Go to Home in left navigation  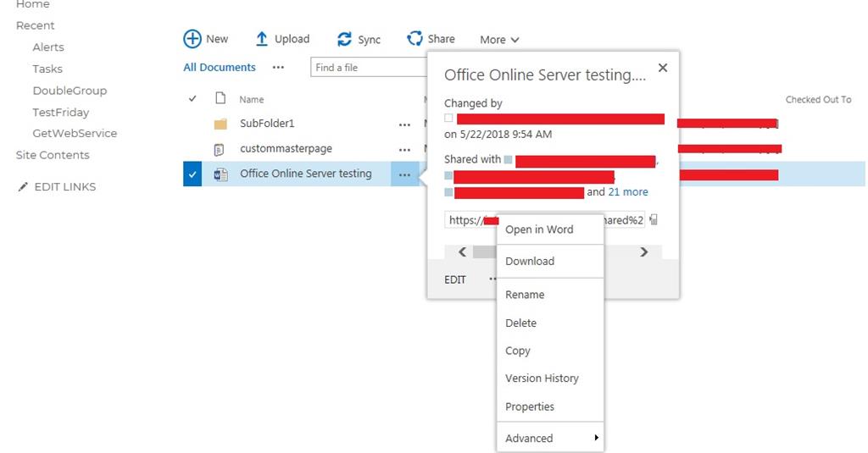tap(33, 4)
